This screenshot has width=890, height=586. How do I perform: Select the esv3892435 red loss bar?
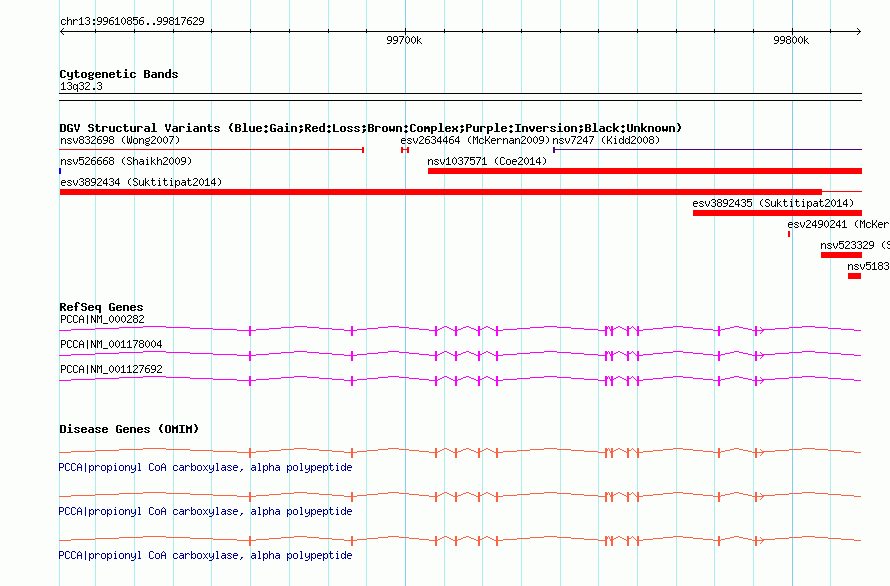[777, 213]
